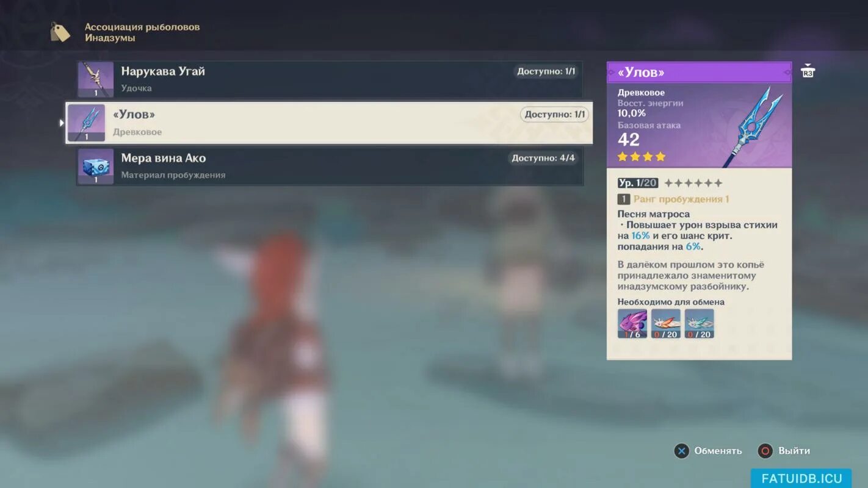Click the Мера вина Ако box thumbnail
This screenshot has height=488, width=868.
pos(96,166)
